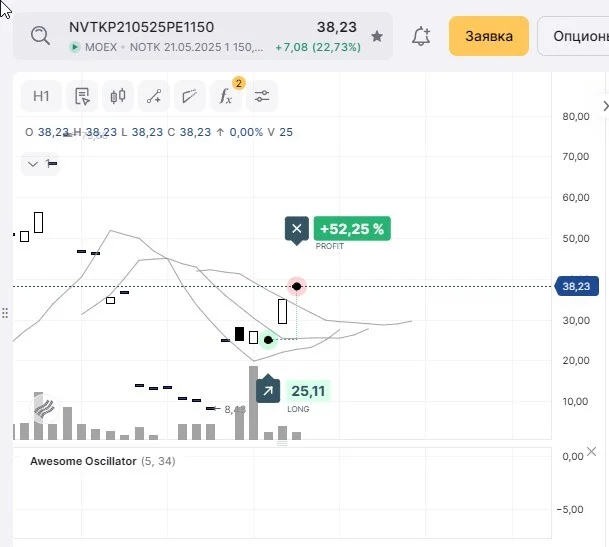Click the small flag indicator in legend
The image size is (609, 547).
[x=52, y=164]
